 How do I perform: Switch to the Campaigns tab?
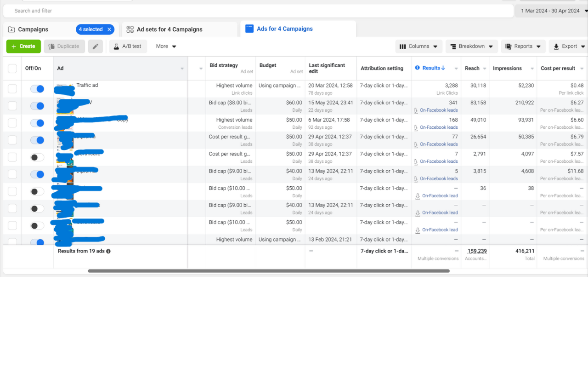[33, 29]
